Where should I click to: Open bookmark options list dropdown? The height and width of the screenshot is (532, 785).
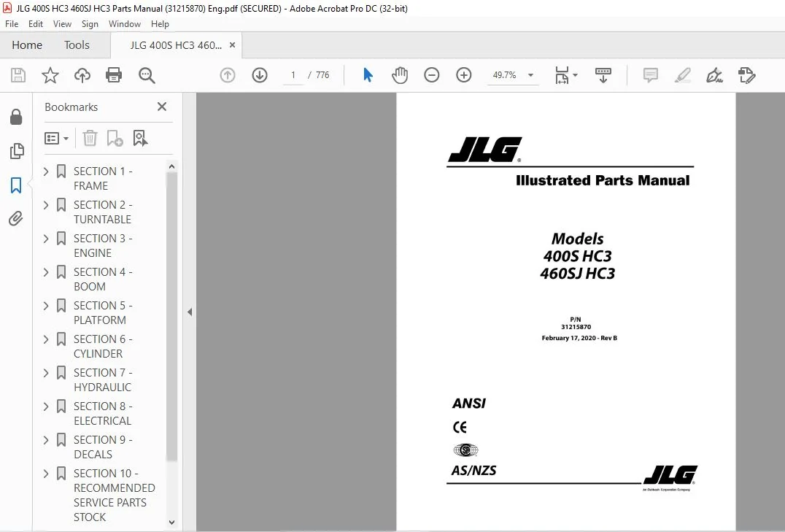pyautogui.click(x=56, y=138)
